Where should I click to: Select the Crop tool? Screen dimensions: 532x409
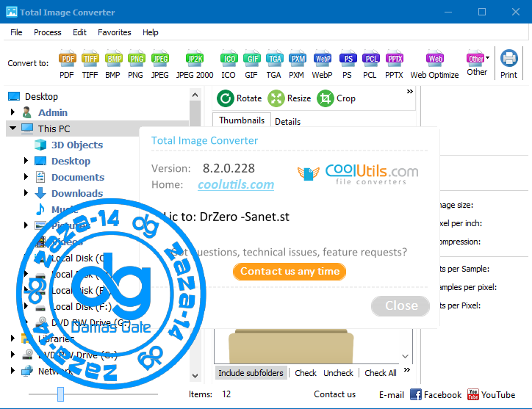coord(337,98)
